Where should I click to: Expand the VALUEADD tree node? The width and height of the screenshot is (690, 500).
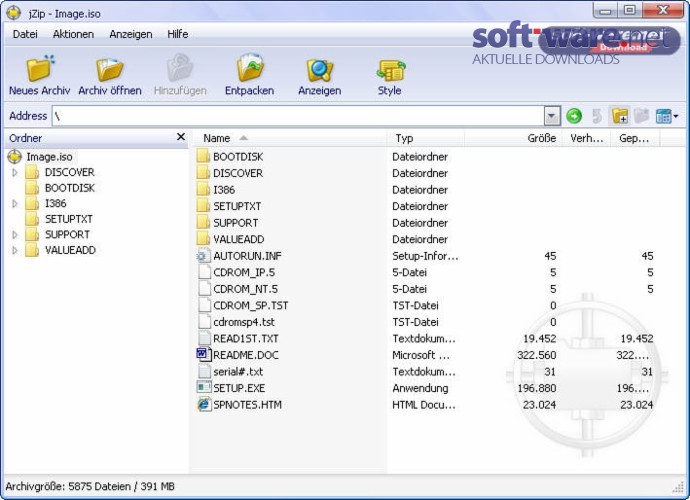[x=15, y=250]
